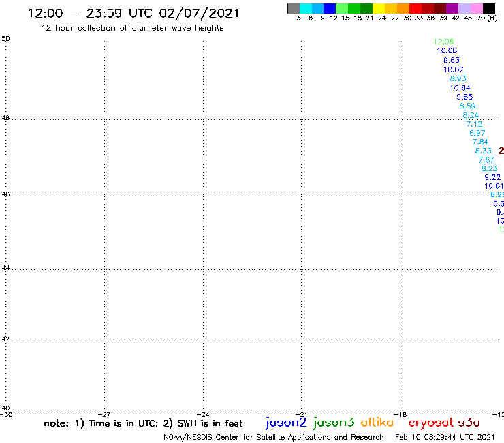504x443 pixels.
Task: Click the dark red s3a legend label
Action: [469, 423]
